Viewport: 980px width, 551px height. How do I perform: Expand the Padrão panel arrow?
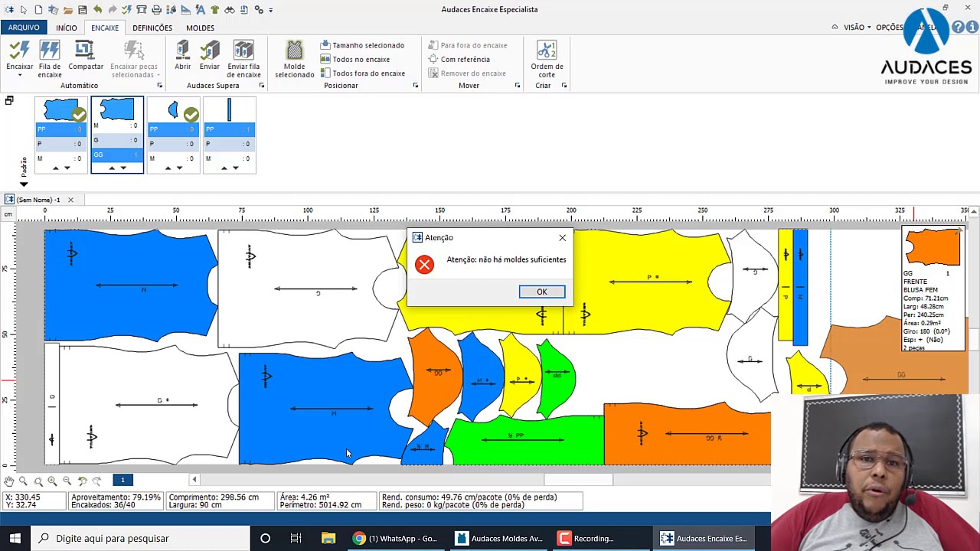tap(24, 184)
